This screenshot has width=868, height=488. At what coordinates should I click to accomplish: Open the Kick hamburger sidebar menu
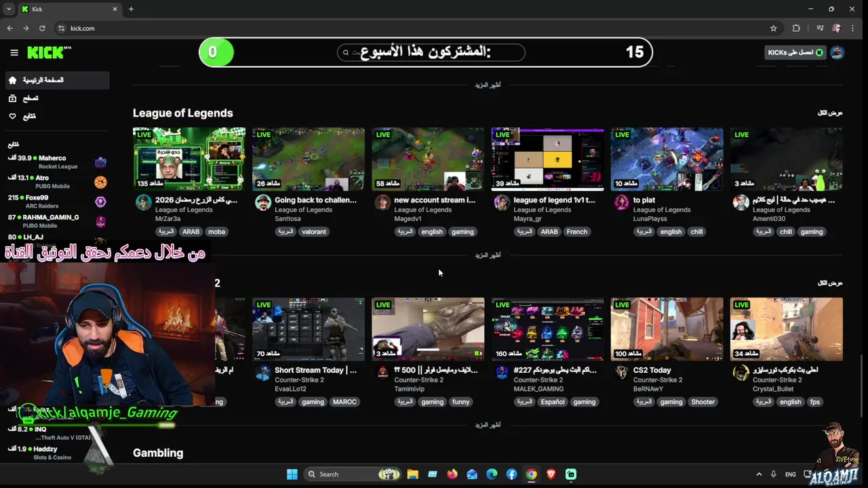[14, 52]
